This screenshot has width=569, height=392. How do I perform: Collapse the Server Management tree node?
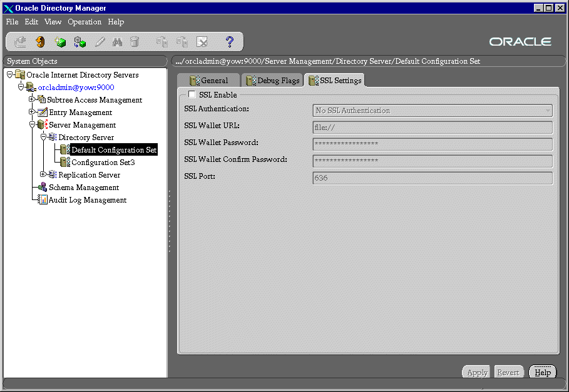tap(32, 124)
